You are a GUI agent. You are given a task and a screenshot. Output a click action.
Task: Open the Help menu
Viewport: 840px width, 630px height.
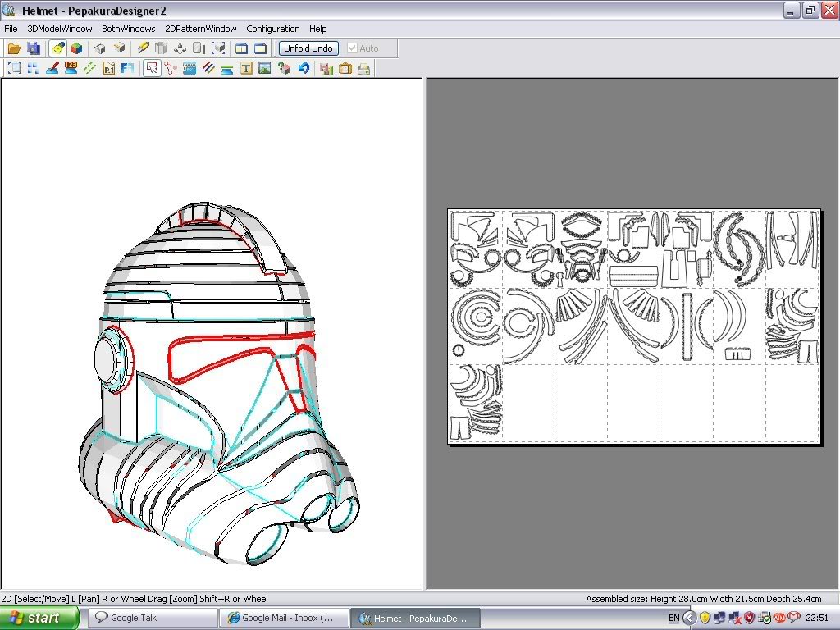pyautogui.click(x=317, y=29)
